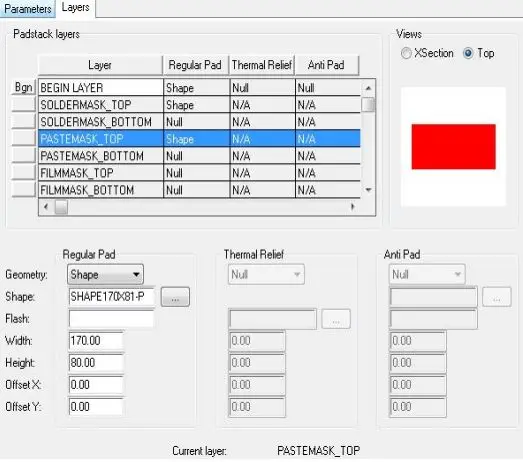
Task: Switch to the Layers tab
Action: 76,8
